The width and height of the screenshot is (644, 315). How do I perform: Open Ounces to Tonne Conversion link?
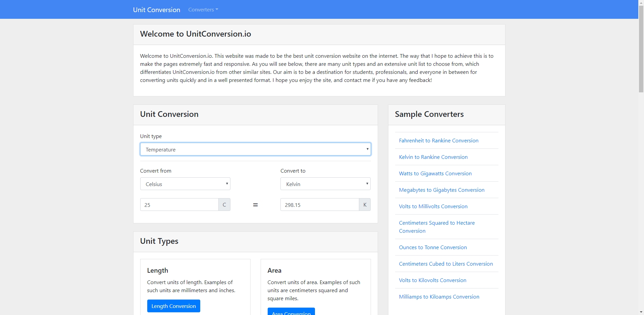click(433, 248)
